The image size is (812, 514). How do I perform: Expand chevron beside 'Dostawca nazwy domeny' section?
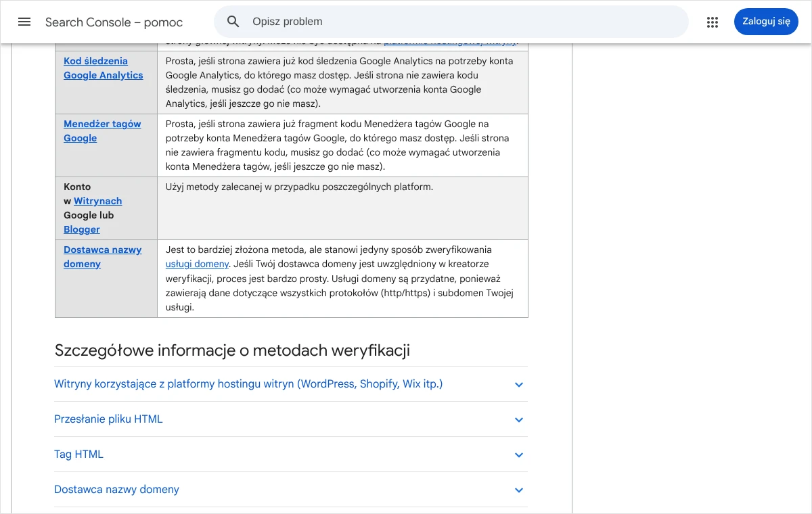pyautogui.click(x=519, y=490)
